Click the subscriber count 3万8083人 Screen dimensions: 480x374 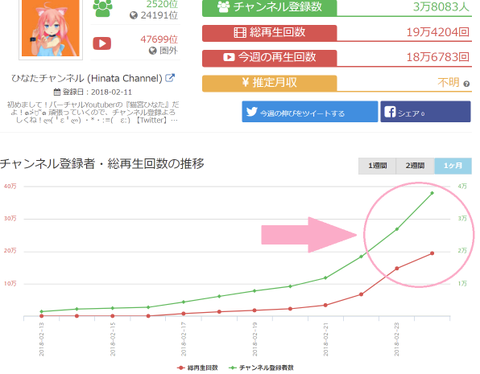pyautogui.click(x=441, y=7)
